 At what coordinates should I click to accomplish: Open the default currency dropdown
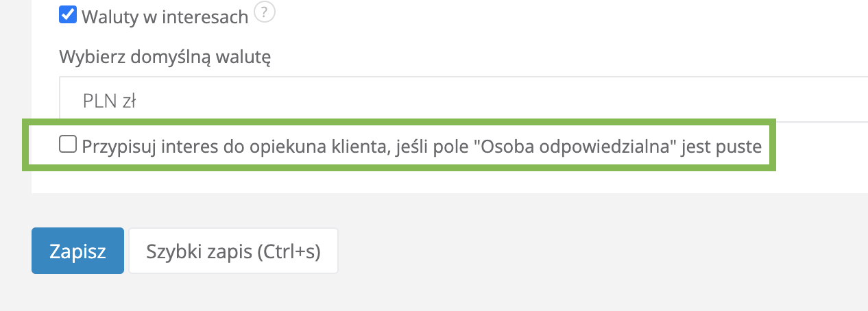463,101
